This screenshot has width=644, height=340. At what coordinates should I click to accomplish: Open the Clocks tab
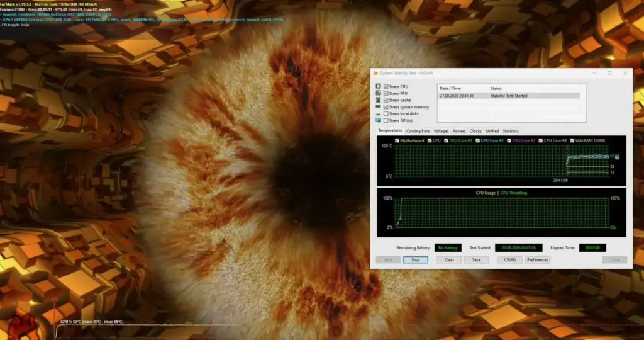(475, 131)
